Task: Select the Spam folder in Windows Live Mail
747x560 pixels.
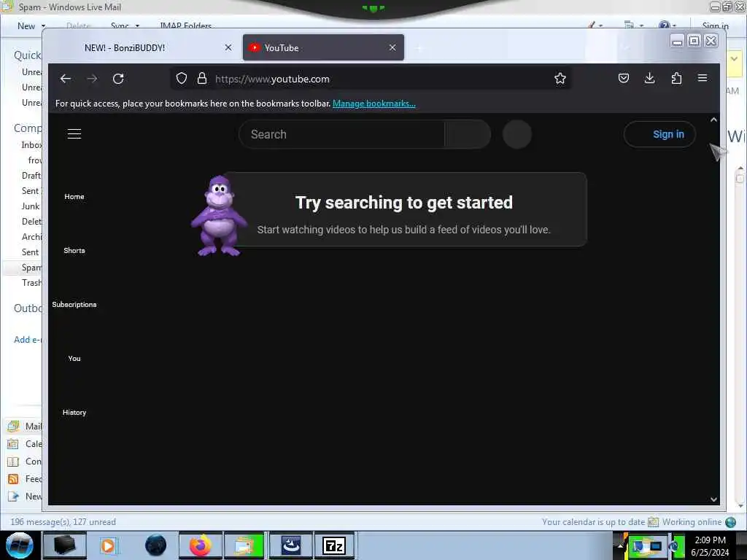Action: coord(31,268)
